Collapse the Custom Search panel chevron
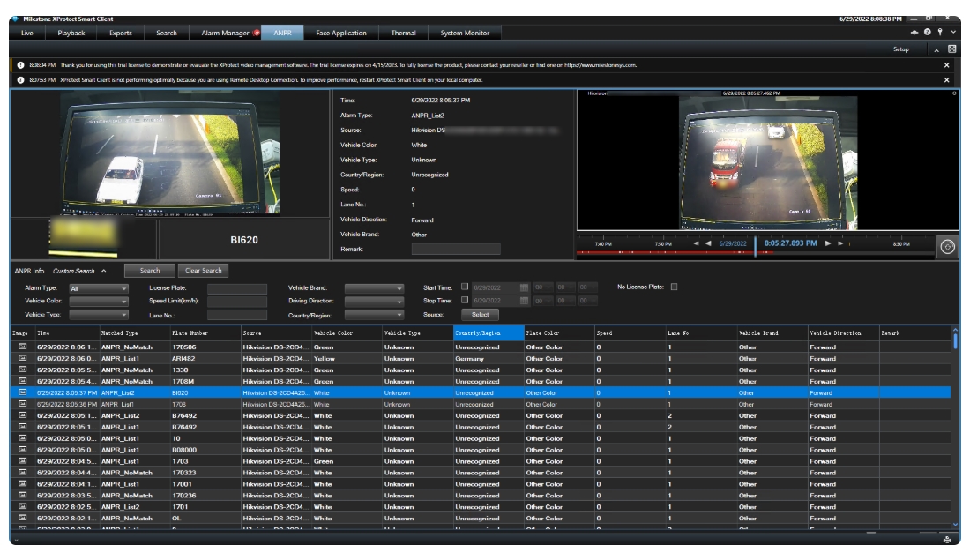 [x=104, y=271]
